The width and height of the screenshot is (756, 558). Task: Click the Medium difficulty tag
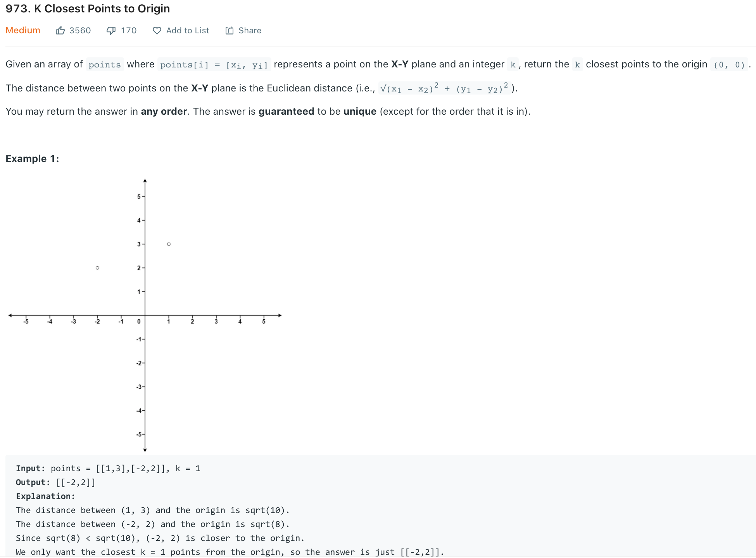coord(21,30)
